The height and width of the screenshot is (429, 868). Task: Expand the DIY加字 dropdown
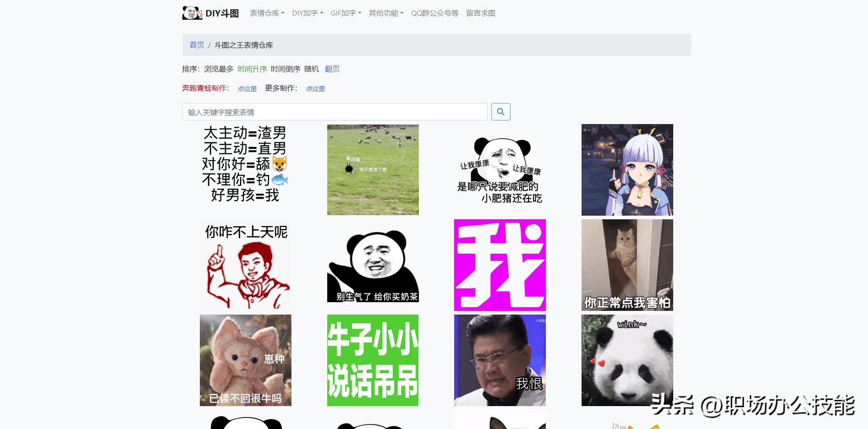(x=307, y=13)
